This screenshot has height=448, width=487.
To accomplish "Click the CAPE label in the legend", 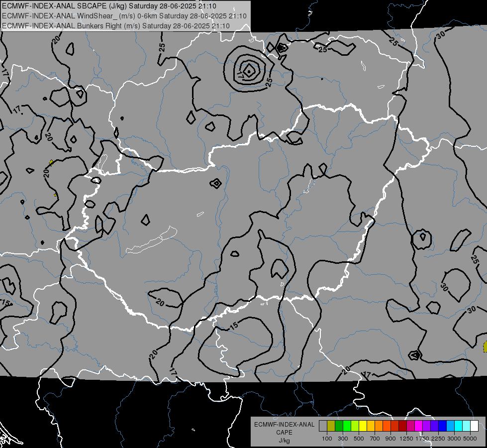I will 284,433.
